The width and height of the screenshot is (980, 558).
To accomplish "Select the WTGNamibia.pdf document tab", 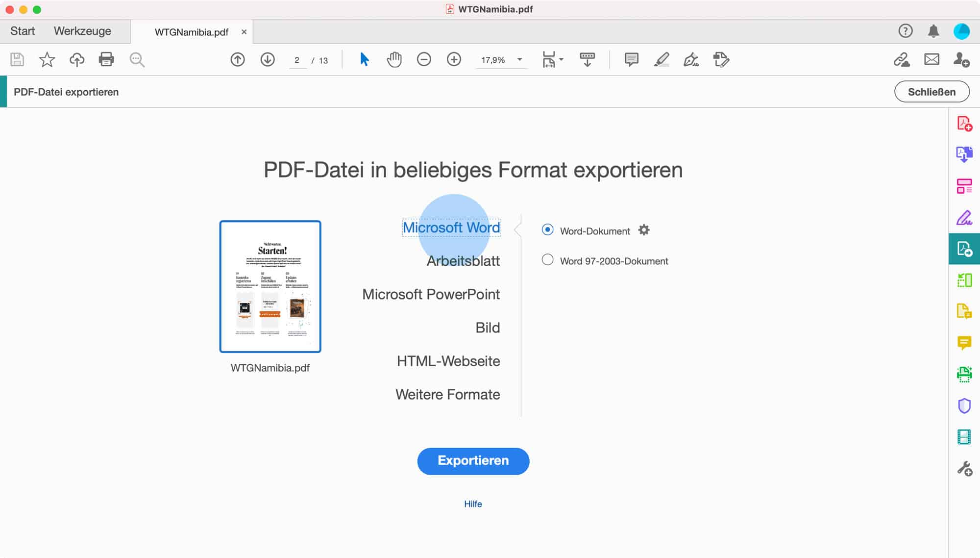I will pos(192,32).
